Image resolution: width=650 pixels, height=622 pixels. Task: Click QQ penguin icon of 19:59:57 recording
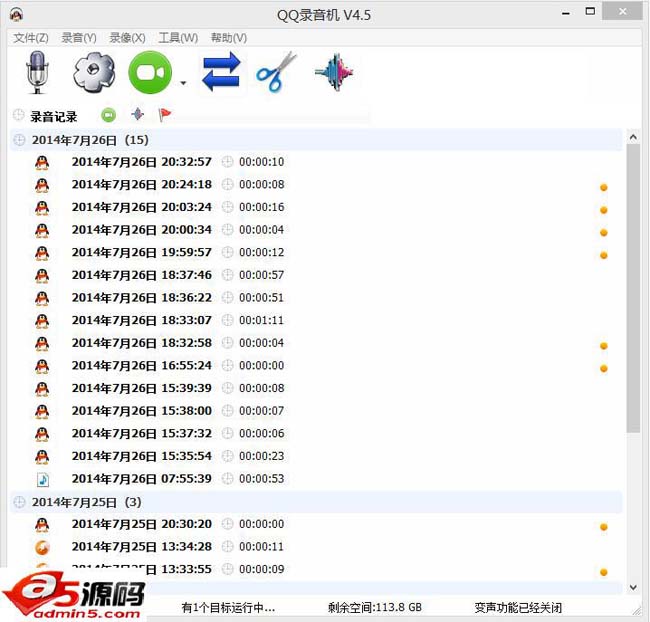pyautogui.click(x=42, y=253)
